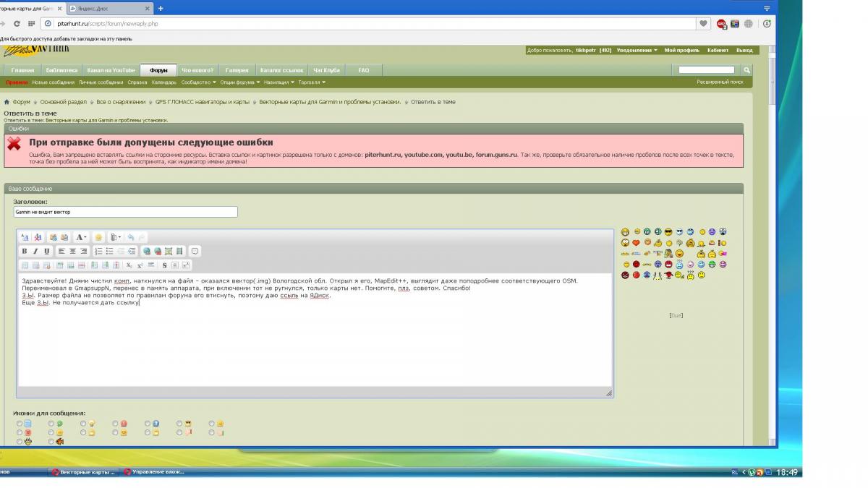Click the smiley insert toolbar icon

tap(98, 237)
